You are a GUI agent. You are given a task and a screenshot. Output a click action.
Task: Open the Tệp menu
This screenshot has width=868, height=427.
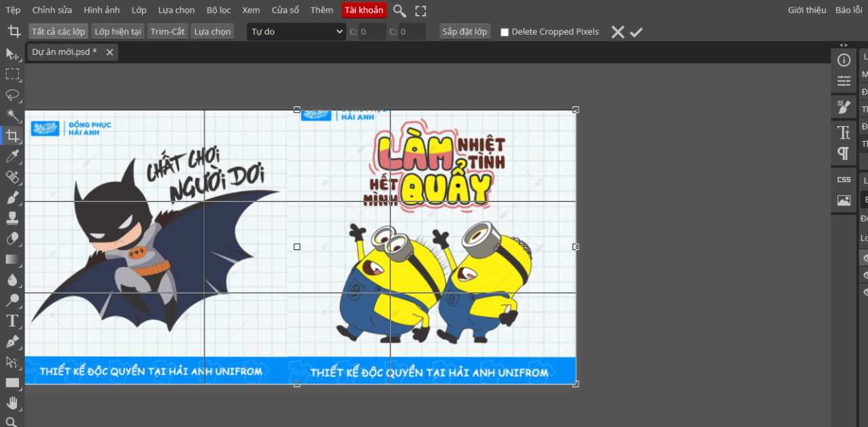tap(14, 10)
